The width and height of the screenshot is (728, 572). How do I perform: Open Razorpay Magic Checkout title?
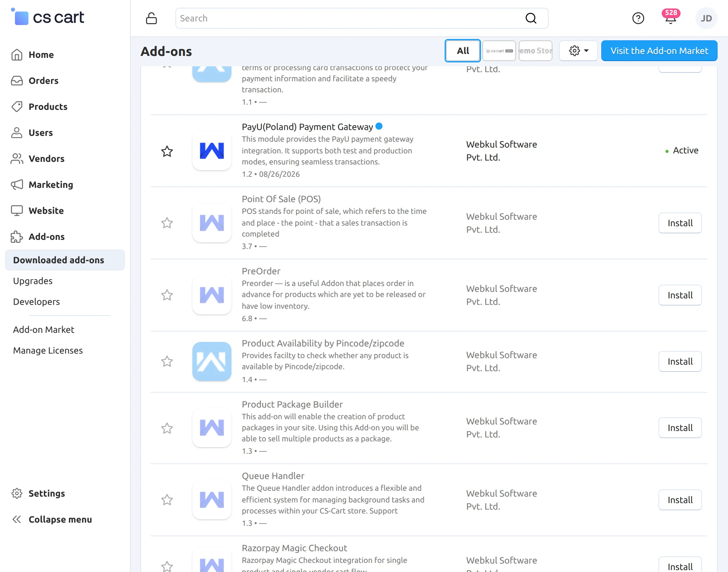[294, 548]
